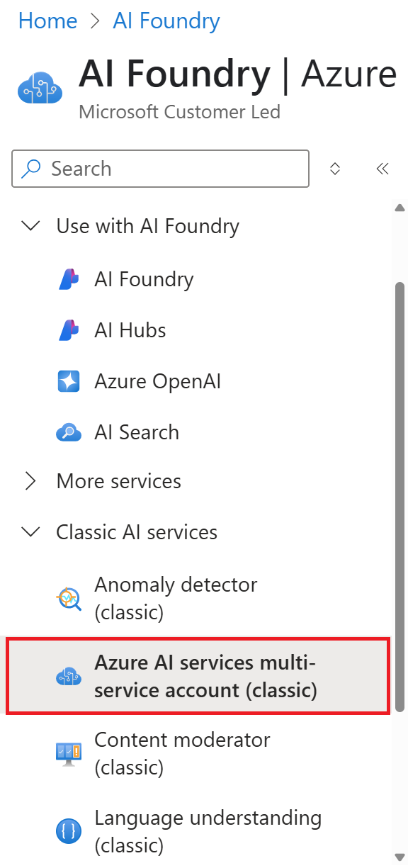Click the menu Search input field
This screenshot has width=408, height=868.
coord(161,169)
